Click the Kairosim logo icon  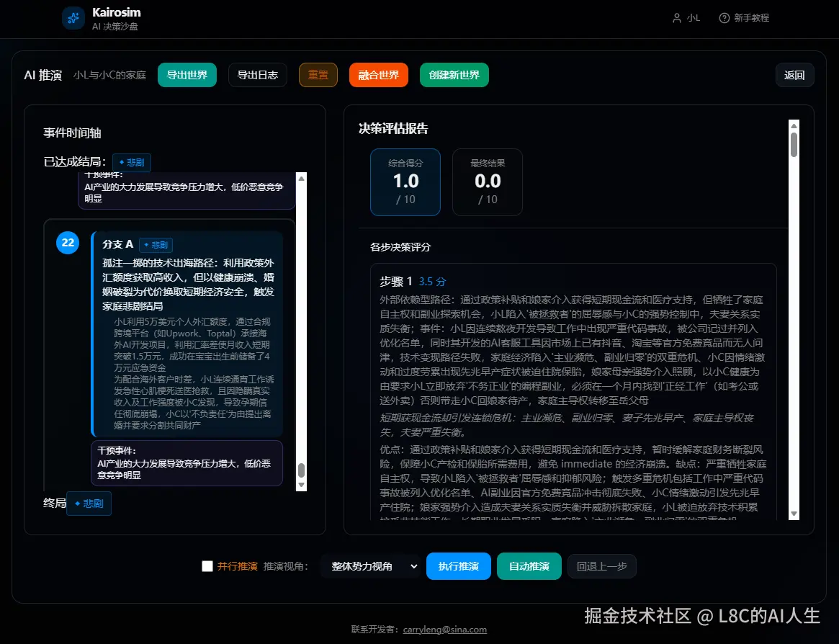[x=73, y=18]
